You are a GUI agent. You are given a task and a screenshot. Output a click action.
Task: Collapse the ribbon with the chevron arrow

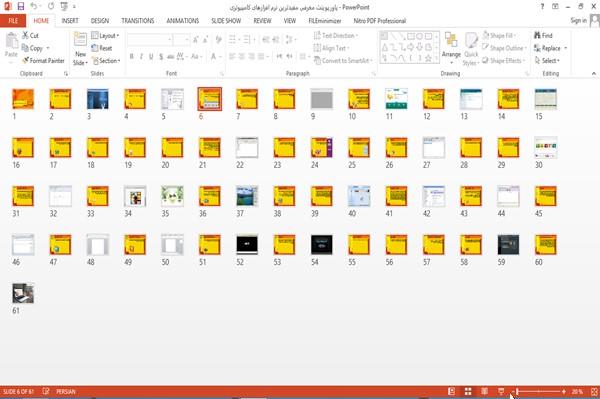(x=593, y=73)
